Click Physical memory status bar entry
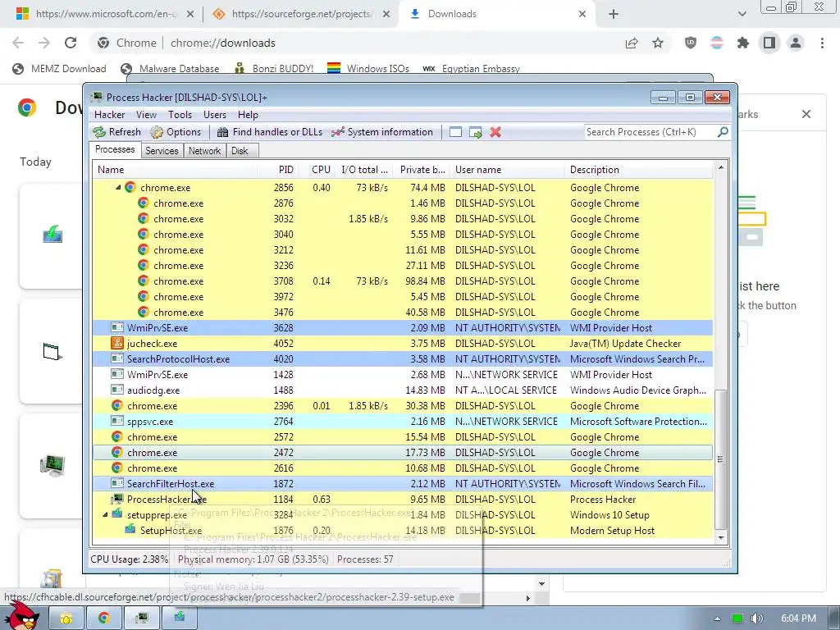The height and width of the screenshot is (630, 840). click(253, 559)
